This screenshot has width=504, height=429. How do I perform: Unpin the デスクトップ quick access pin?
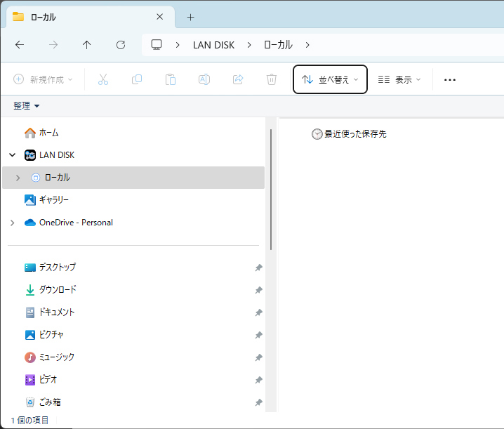point(258,268)
